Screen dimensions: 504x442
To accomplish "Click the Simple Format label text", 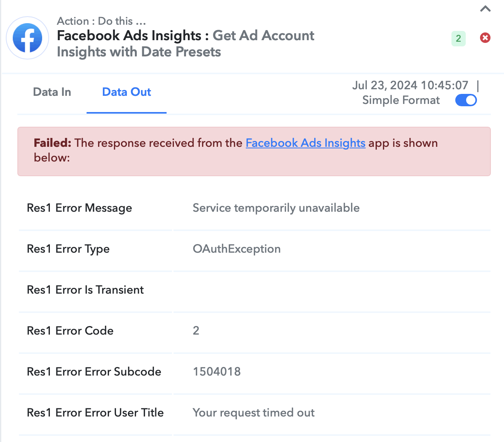I will click(x=401, y=100).
